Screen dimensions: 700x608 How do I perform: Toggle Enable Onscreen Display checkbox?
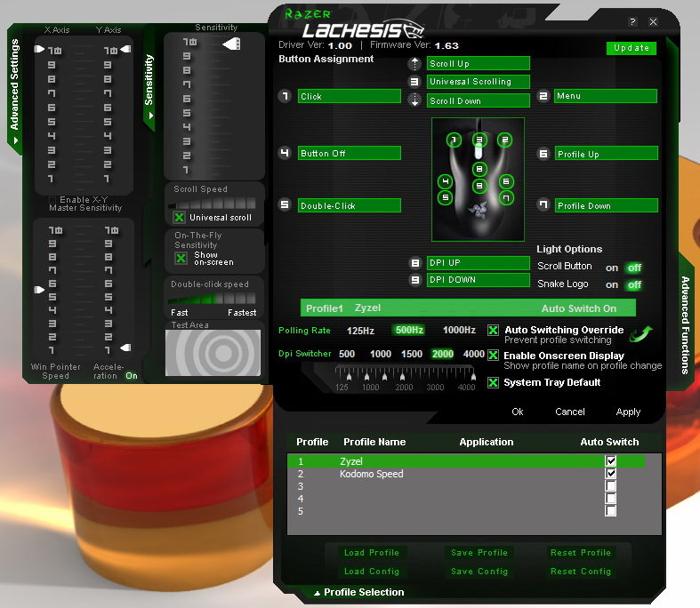click(x=493, y=356)
